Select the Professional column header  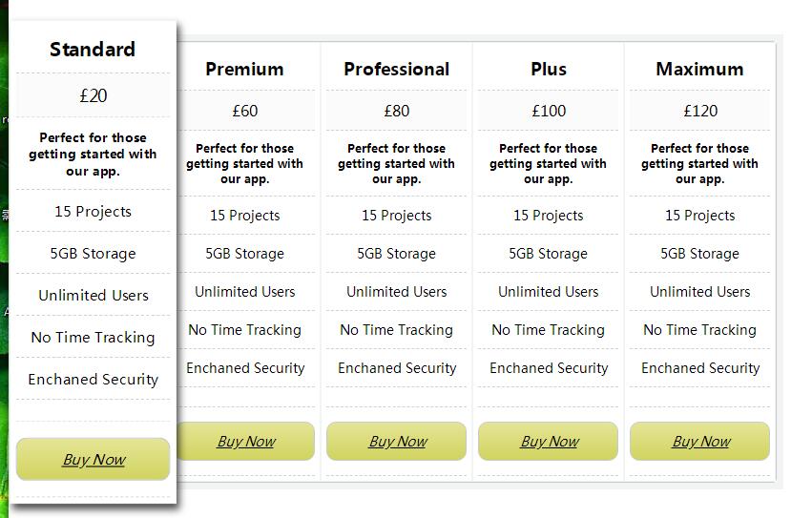[x=396, y=70]
